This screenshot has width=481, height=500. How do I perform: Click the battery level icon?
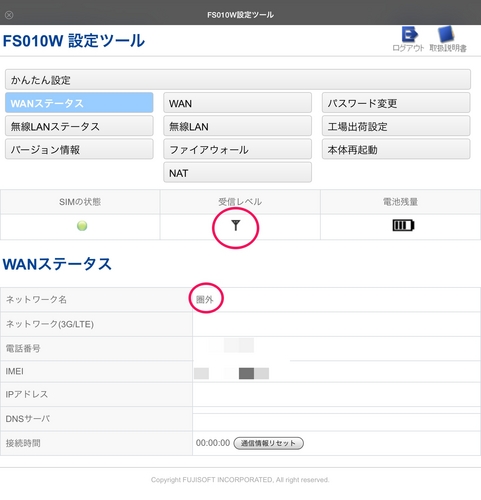coord(403,226)
